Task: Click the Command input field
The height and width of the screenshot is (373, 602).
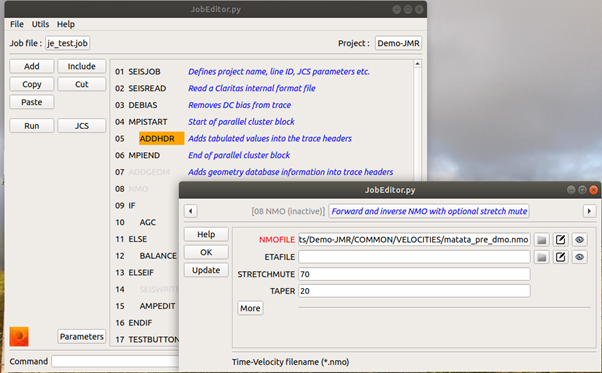Action: pos(115,361)
